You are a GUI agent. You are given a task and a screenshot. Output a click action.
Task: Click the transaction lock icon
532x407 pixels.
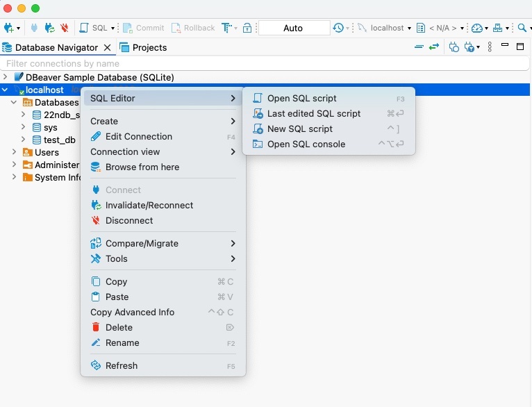point(247,28)
